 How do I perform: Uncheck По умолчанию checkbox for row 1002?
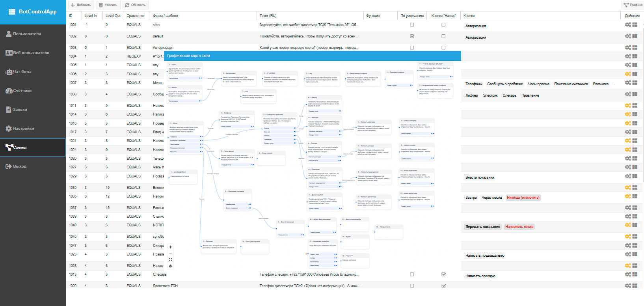point(412,36)
